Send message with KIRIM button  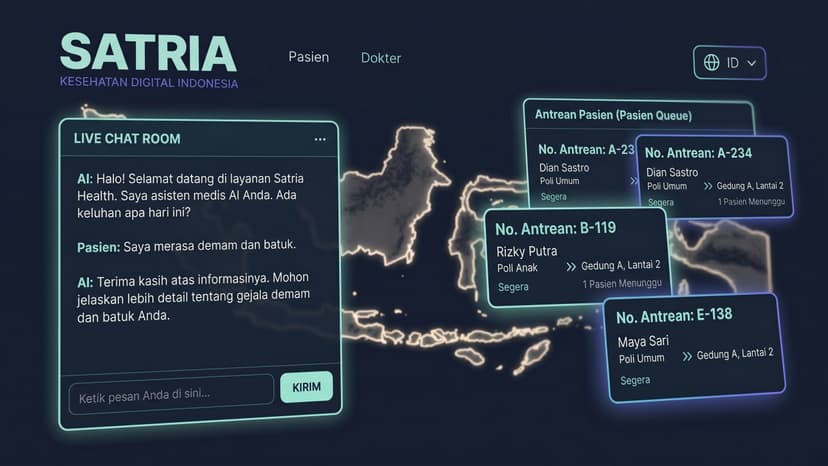(306, 387)
